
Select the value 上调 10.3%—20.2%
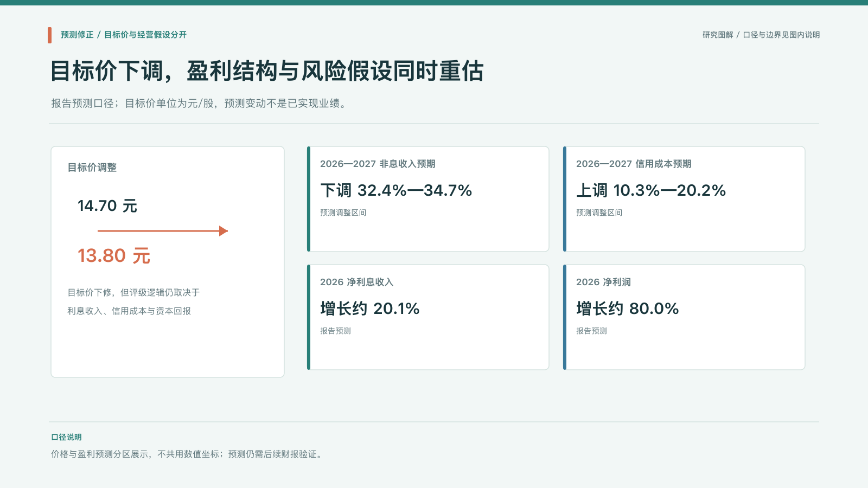click(651, 190)
